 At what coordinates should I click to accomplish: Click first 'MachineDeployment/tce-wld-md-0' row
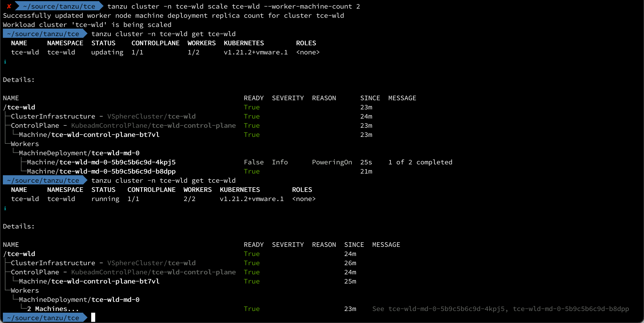pos(79,153)
